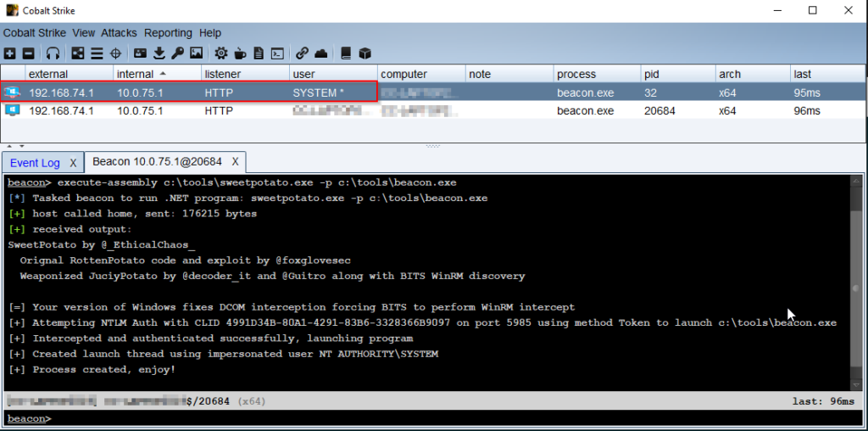
Task: Open listeners via the headphones icon
Action: tap(53, 53)
